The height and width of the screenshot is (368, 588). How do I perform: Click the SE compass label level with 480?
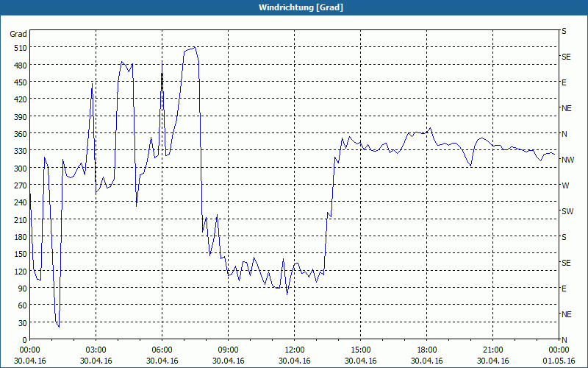click(x=566, y=57)
